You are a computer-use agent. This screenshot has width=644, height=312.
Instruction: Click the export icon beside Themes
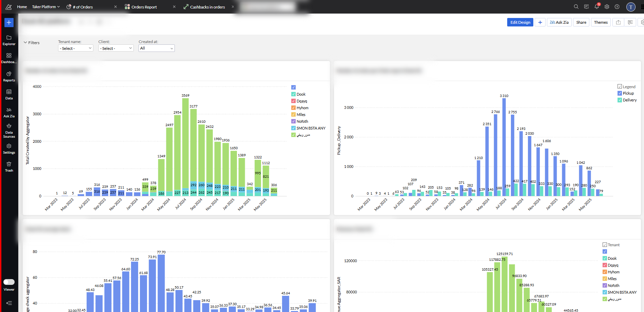click(x=618, y=22)
